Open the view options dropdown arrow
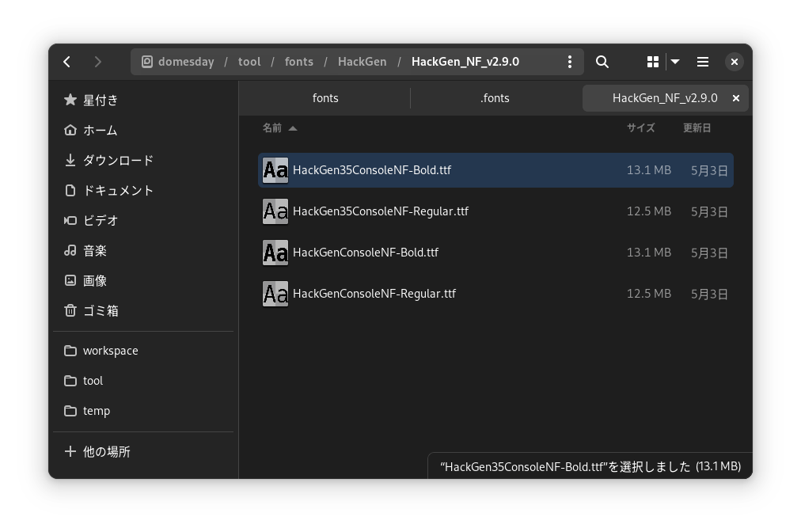 point(675,62)
